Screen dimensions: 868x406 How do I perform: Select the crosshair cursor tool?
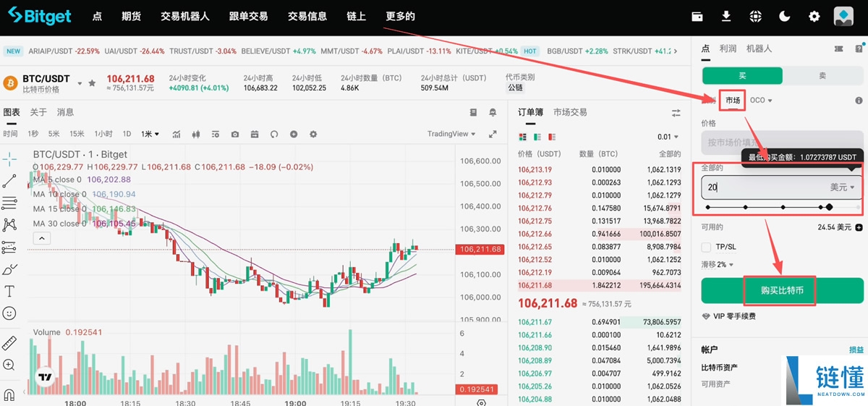9,158
